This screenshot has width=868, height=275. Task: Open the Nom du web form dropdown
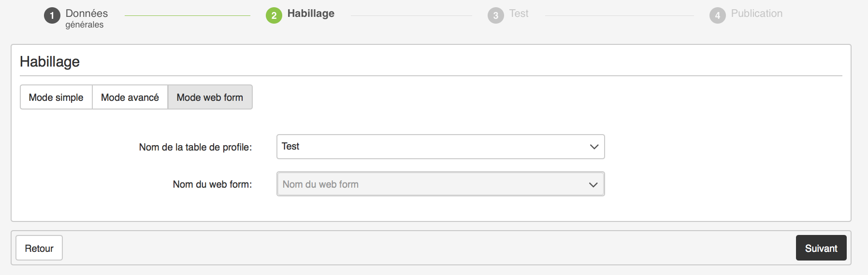[430, 184]
